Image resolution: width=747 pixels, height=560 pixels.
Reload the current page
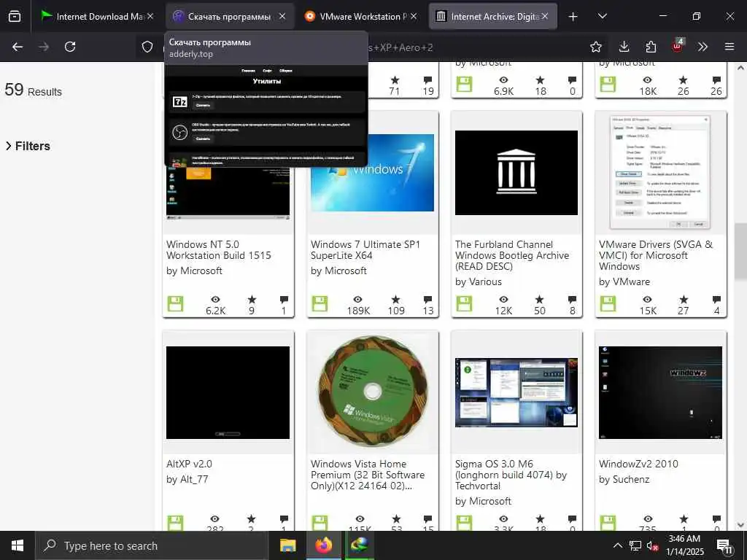(70, 47)
